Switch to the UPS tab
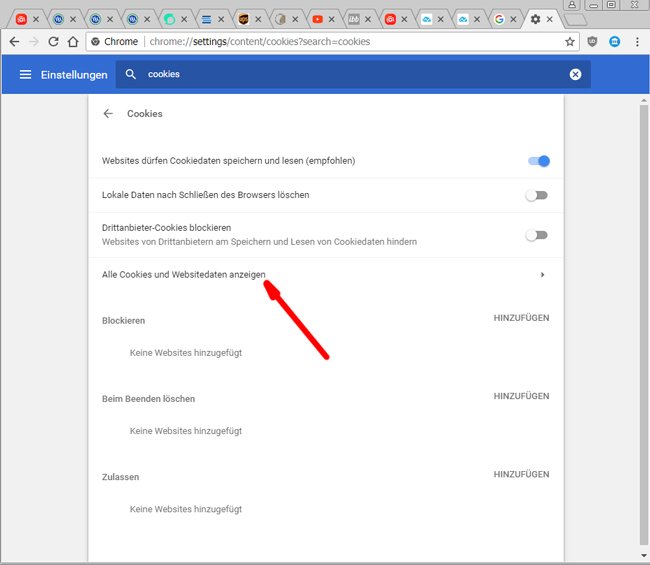The height and width of the screenshot is (565, 650). tap(244, 19)
